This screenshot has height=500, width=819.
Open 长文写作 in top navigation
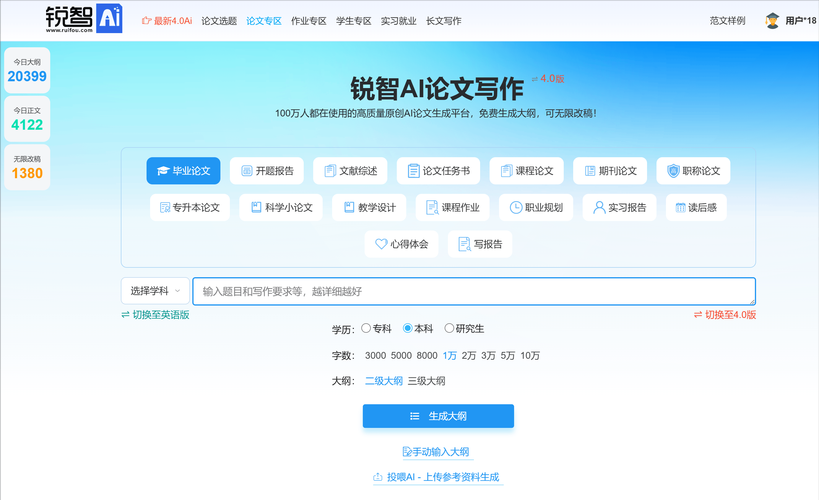(443, 21)
